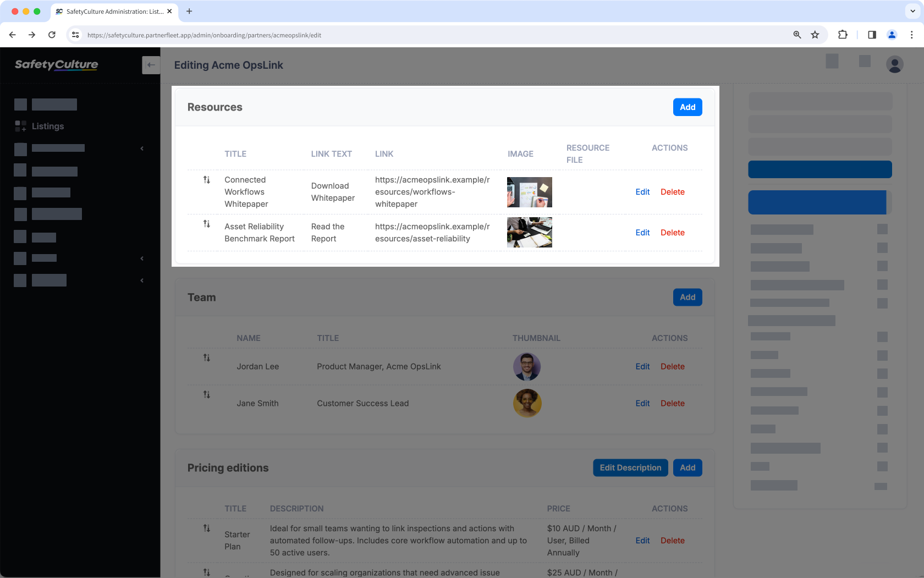Reorder Starter Plan row handle
The height and width of the screenshot is (578, 924).
click(x=207, y=528)
